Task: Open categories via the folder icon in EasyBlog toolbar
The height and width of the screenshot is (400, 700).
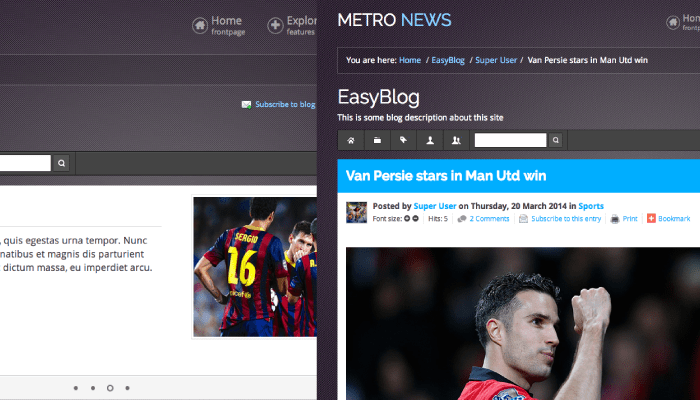Action: (377, 140)
